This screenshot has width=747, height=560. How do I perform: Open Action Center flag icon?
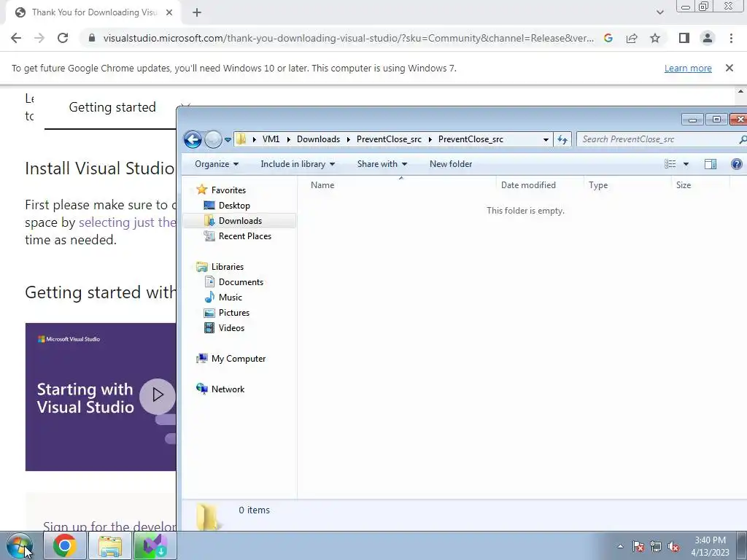[x=638, y=546]
